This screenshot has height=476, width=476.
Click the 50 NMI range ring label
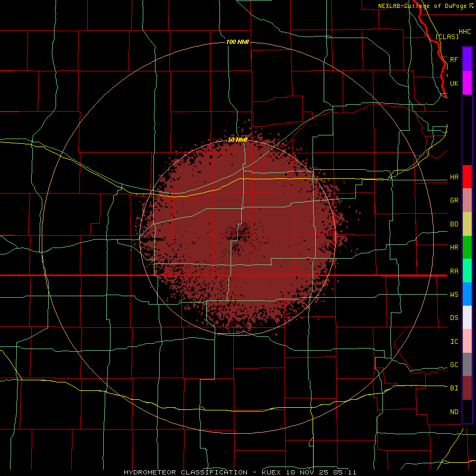pos(237,140)
